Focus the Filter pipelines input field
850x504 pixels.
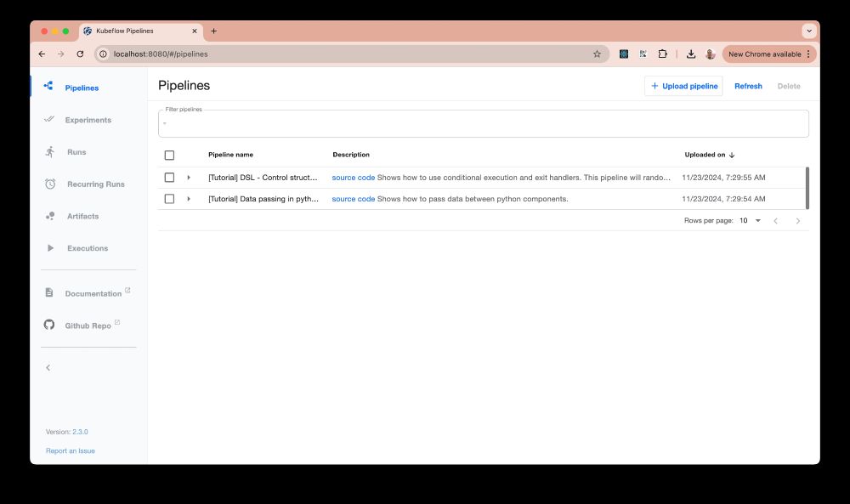(484, 123)
